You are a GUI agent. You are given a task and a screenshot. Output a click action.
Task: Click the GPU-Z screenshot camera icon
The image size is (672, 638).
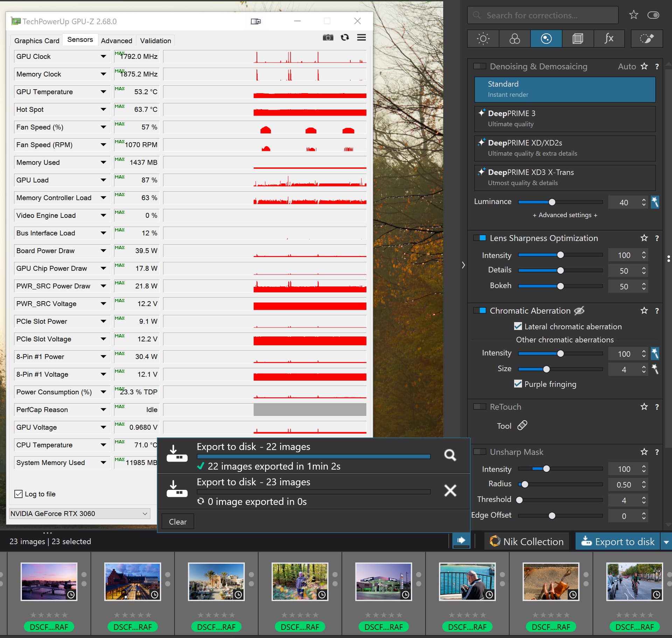(x=328, y=37)
